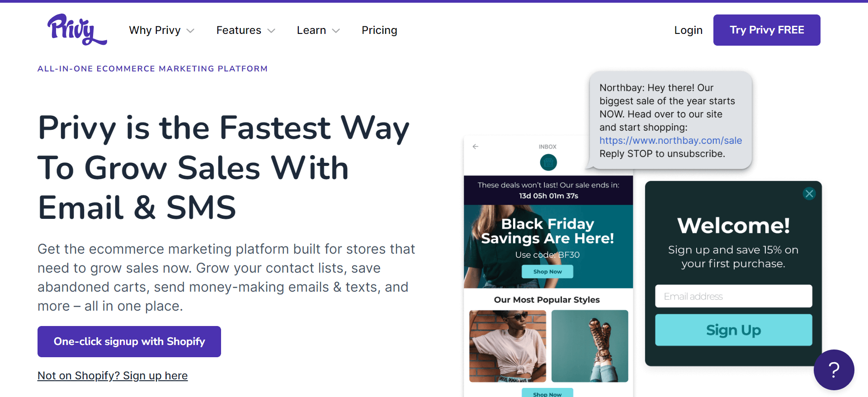Click the sale countdown timer text

tap(548, 196)
